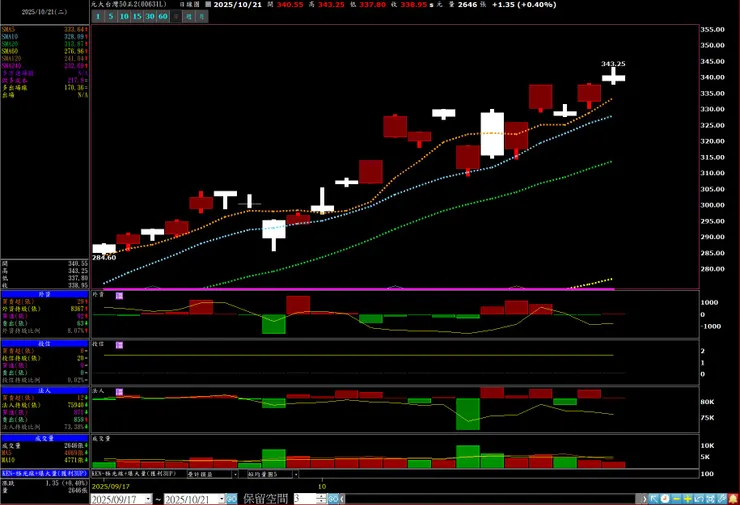Click the cursor arrow icon in bottom toolbar
The height and width of the screenshot is (505, 740).
click(654, 499)
